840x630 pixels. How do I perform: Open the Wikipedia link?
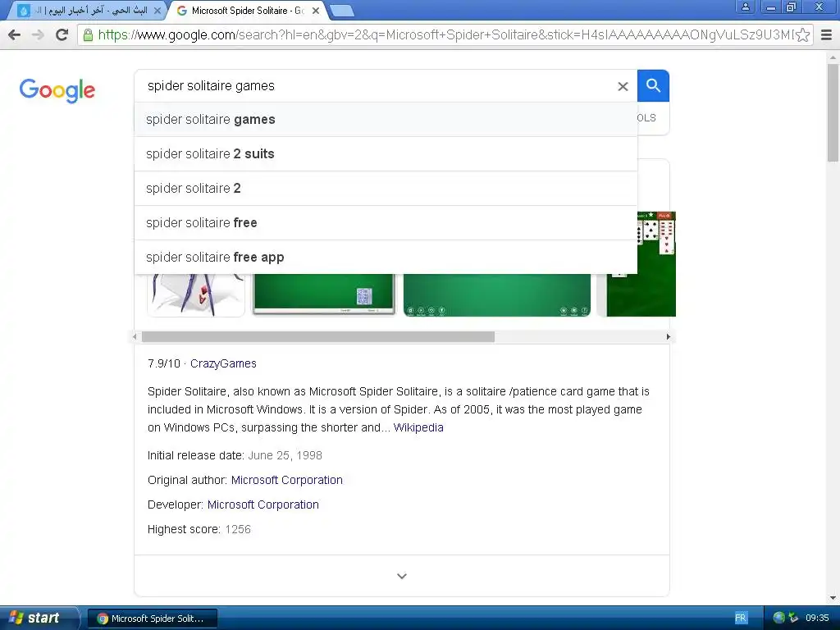(x=418, y=427)
